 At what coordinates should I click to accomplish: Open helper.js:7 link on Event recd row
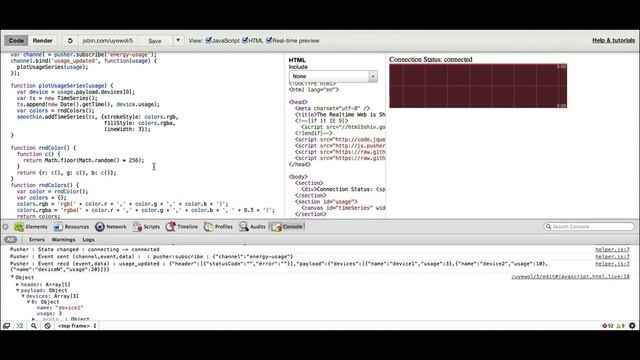click(612, 264)
